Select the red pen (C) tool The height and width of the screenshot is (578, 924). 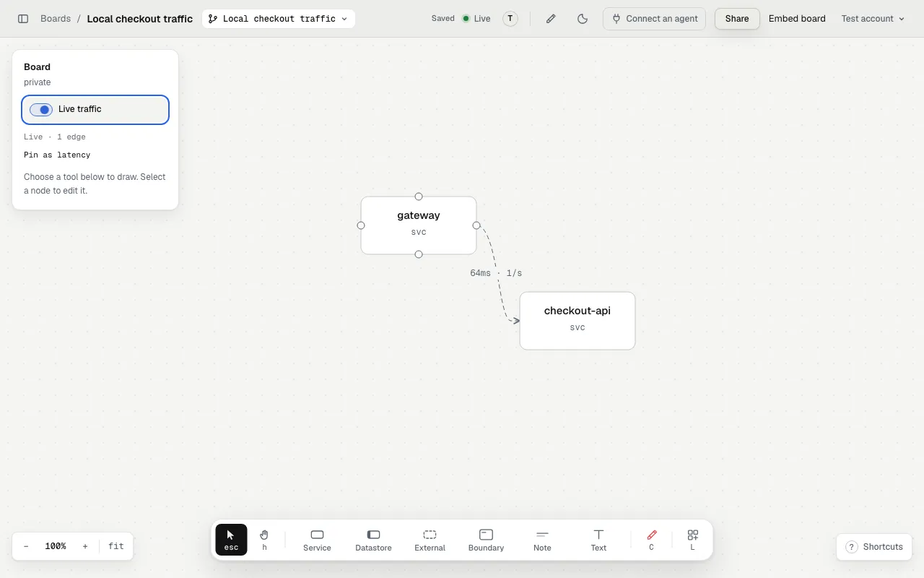click(651, 540)
